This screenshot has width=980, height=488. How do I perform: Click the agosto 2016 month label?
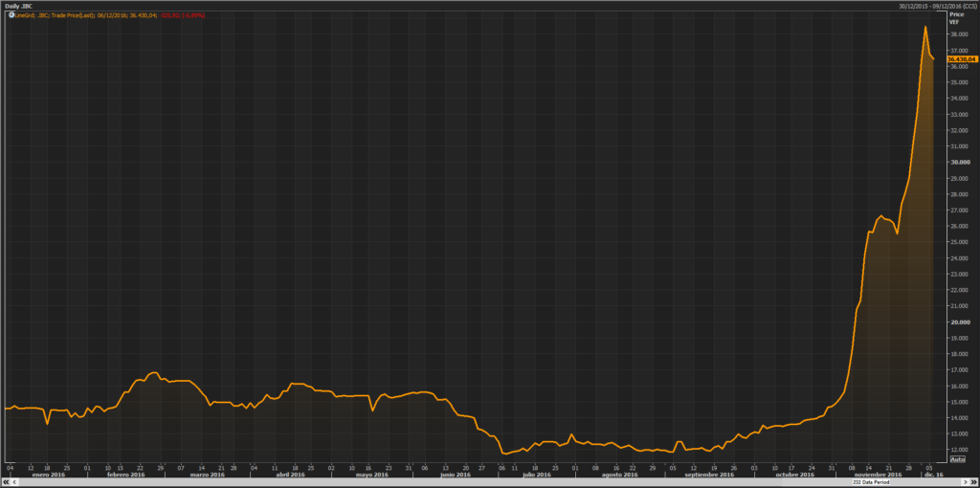(x=619, y=475)
